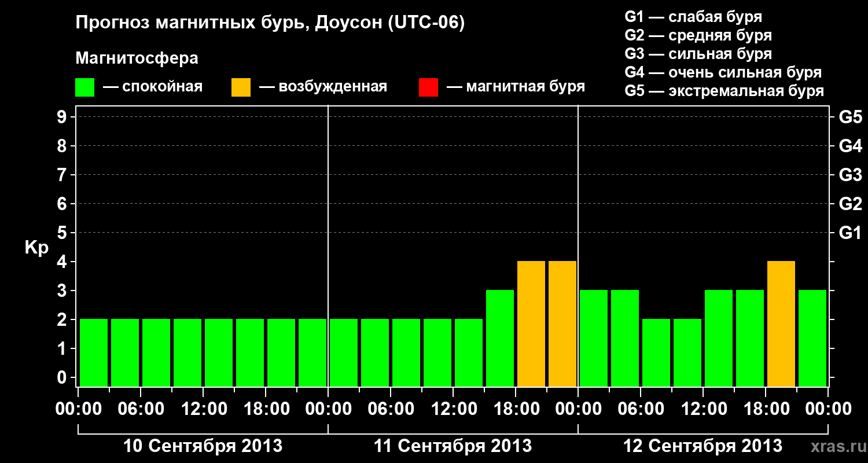Click the orange Kp 4 bar on 12 Сентября
This screenshot has height=463, width=868.
point(781,324)
